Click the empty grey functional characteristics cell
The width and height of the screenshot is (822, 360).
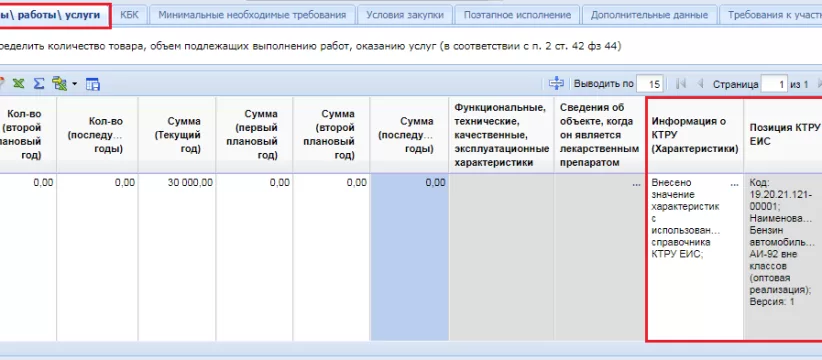[502, 257]
